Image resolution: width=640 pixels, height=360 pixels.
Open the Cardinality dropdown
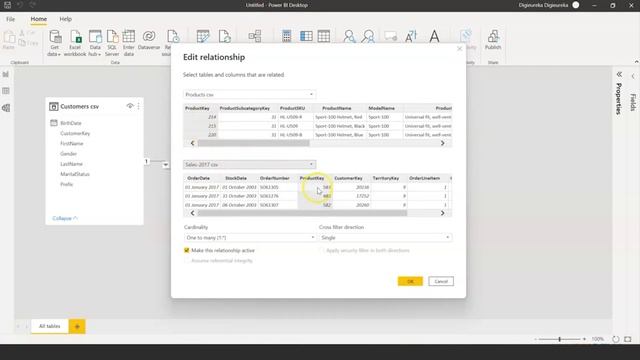point(249,237)
